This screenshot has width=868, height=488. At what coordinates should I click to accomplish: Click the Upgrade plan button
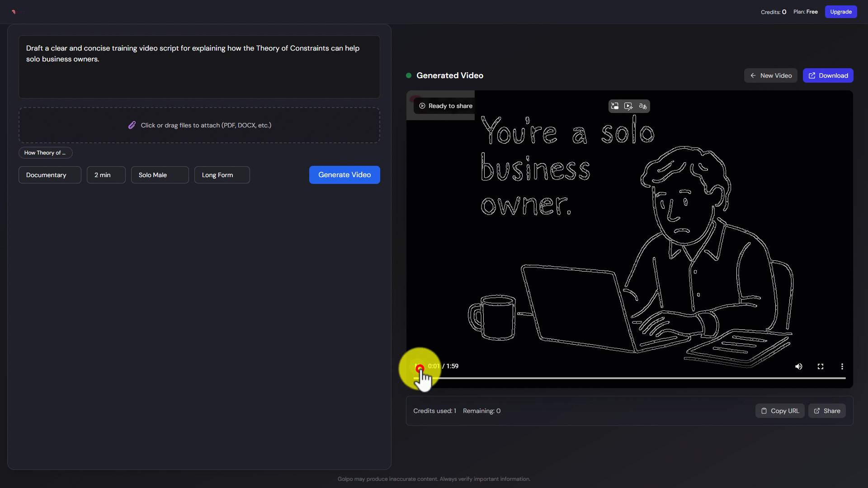840,12
